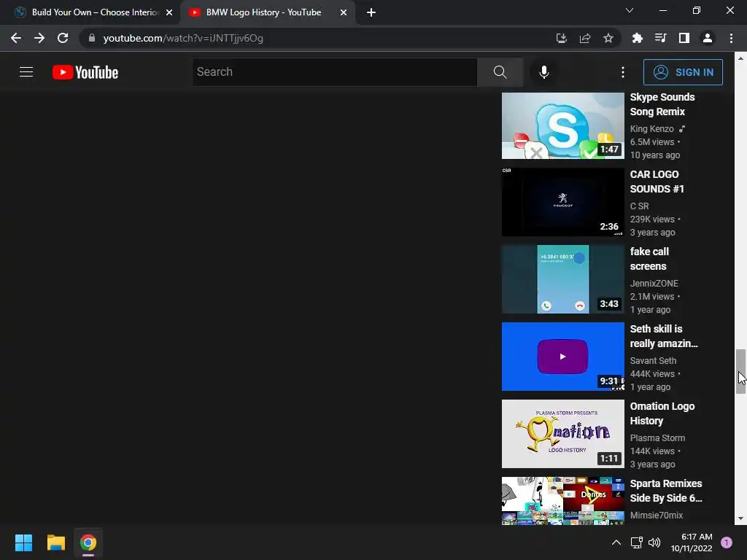Close the BMW Logo History tab
Image resolution: width=747 pixels, height=560 pixels.
pyautogui.click(x=344, y=12)
